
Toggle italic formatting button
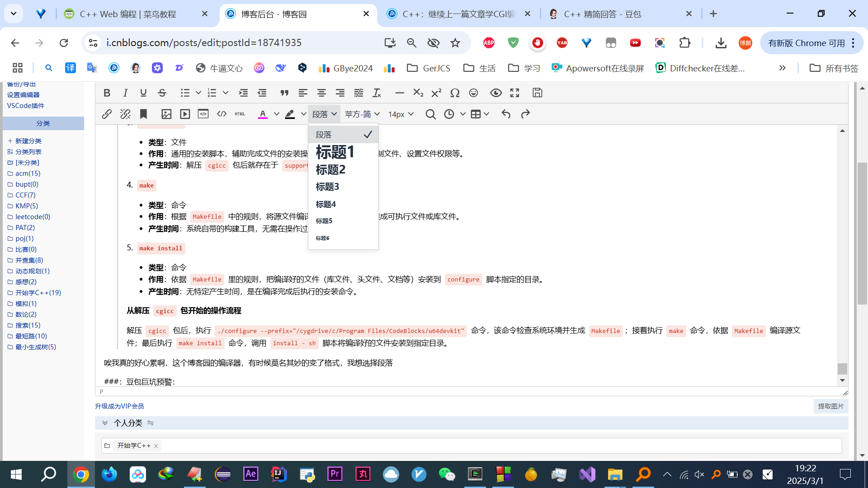point(125,93)
